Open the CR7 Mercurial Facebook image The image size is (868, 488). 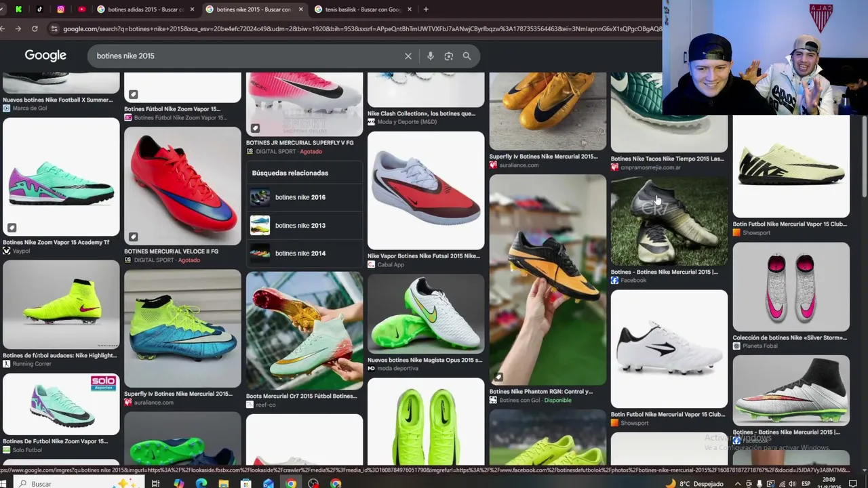[x=669, y=222]
